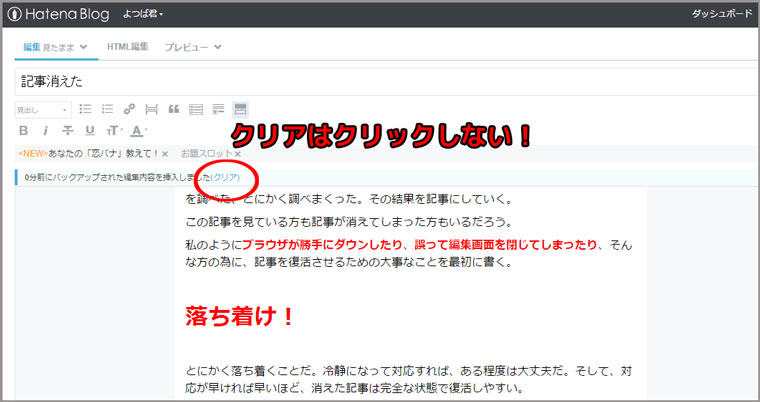Viewport: 760px width, 402px height.
Task: Apply blockquote formatting
Action: 174,109
